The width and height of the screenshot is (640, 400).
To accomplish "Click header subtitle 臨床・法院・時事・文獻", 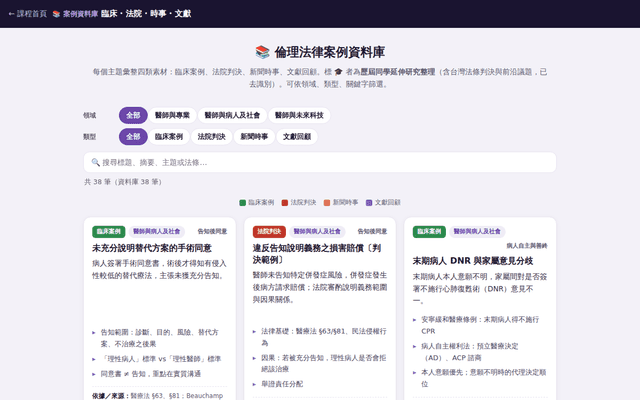I will tap(146, 14).
